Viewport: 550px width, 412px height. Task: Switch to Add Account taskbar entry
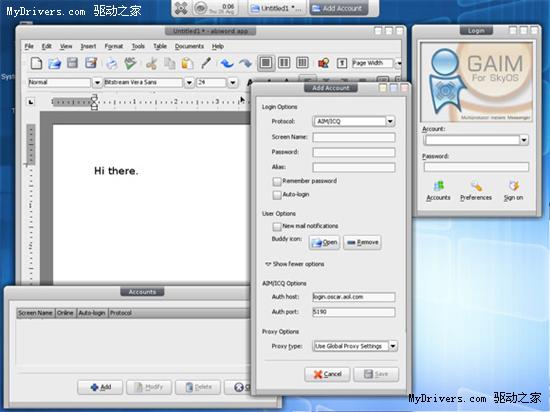[338, 8]
